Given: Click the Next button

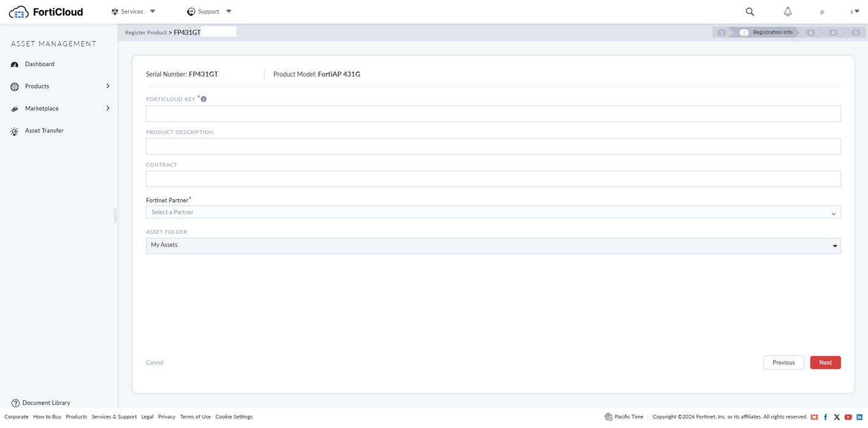Looking at the screenshot, I should (825, 363).
